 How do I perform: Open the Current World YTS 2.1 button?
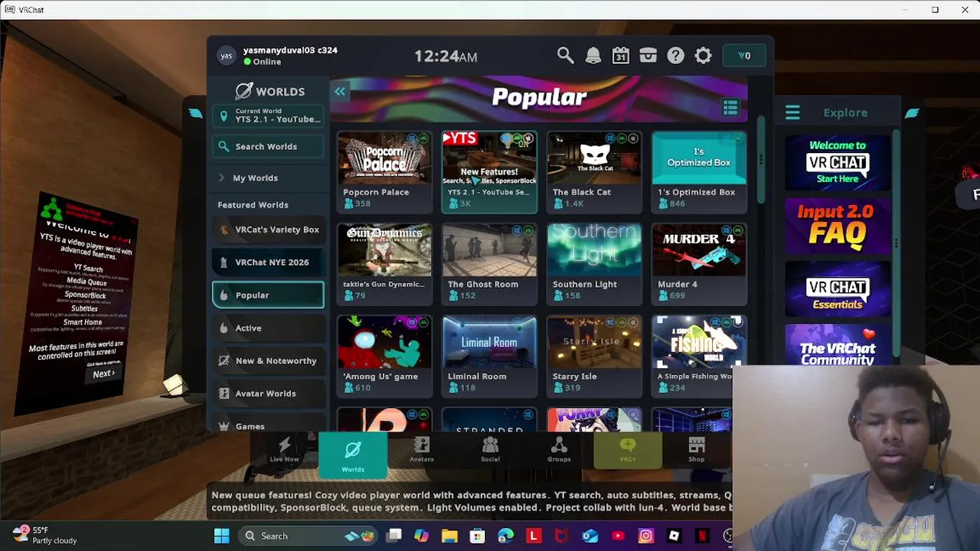(x=268, y=116)
